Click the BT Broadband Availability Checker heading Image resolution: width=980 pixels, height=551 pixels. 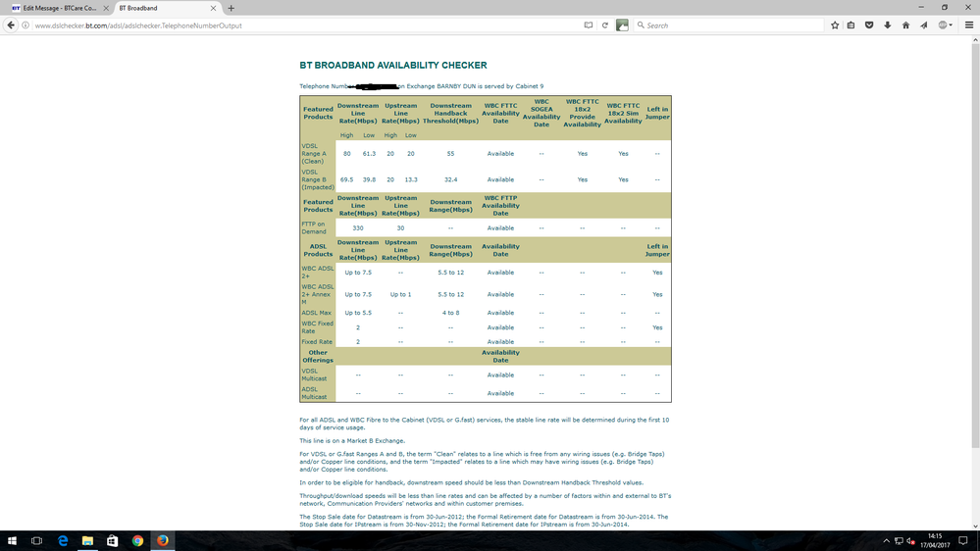[393, 65]
